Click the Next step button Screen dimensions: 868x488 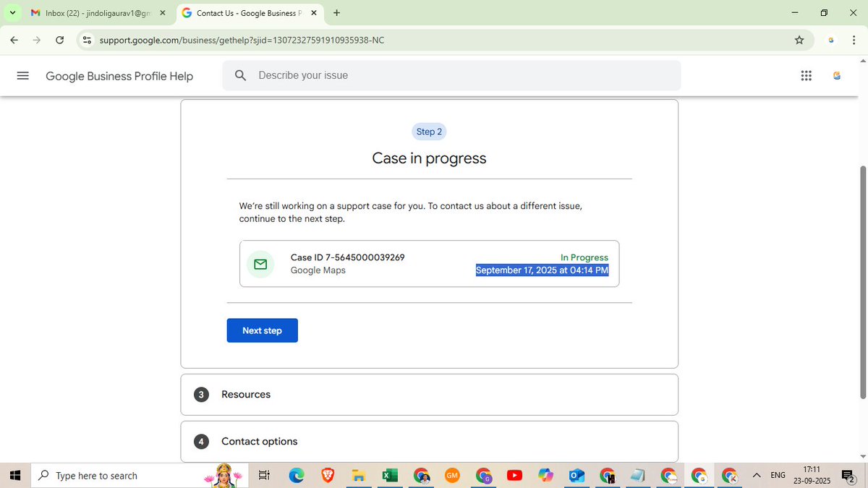click(262, 330)
